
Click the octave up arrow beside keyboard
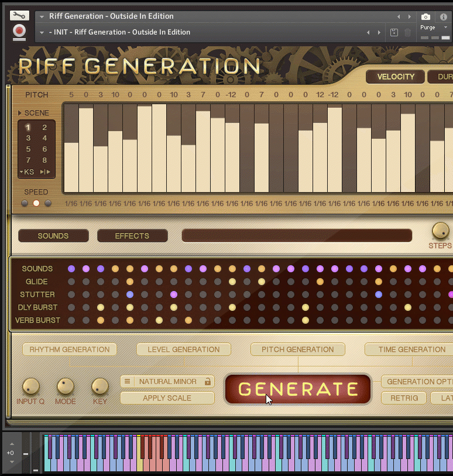click(12, 444)
